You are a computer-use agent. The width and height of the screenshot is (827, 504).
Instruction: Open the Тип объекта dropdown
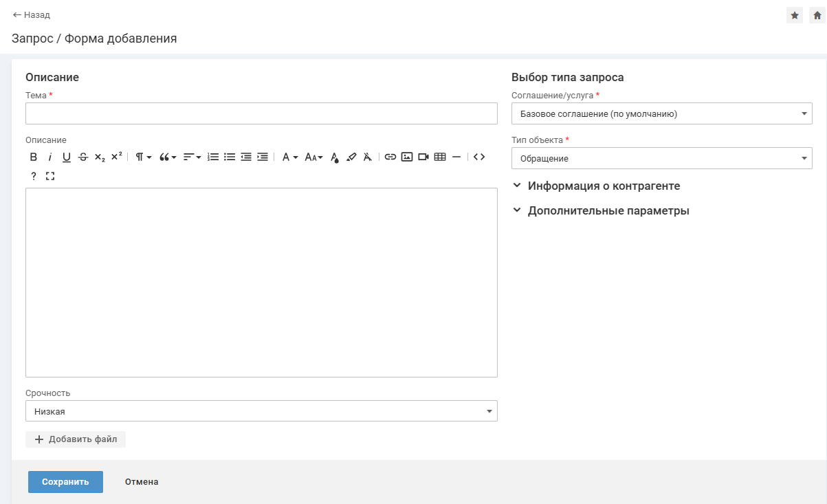(x=661, y=158)
